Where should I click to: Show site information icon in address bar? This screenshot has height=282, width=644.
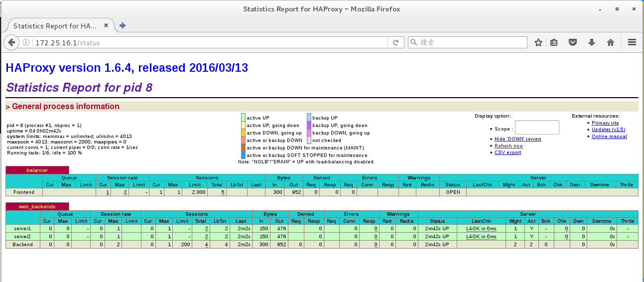tap(26, 43)
